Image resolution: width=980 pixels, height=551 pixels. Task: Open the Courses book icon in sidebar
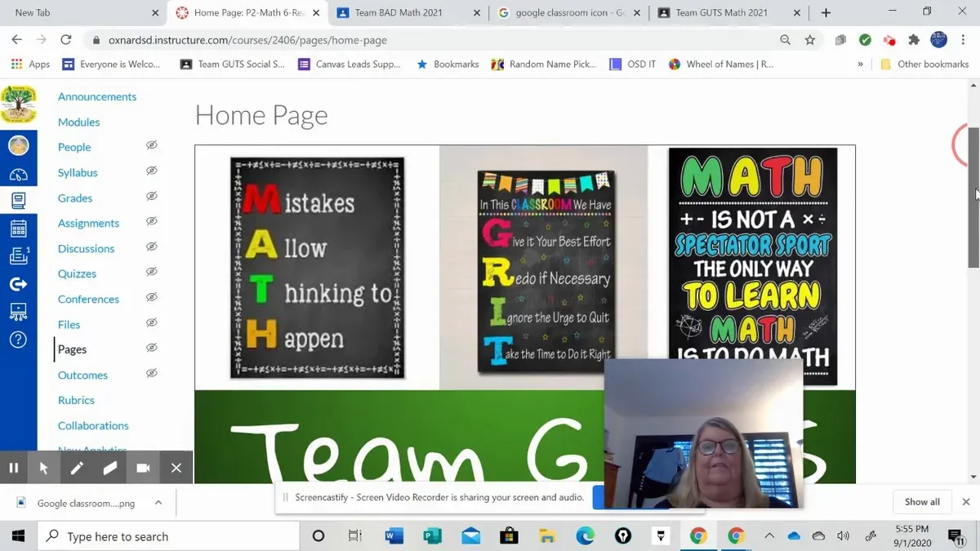tap(18, 200)
